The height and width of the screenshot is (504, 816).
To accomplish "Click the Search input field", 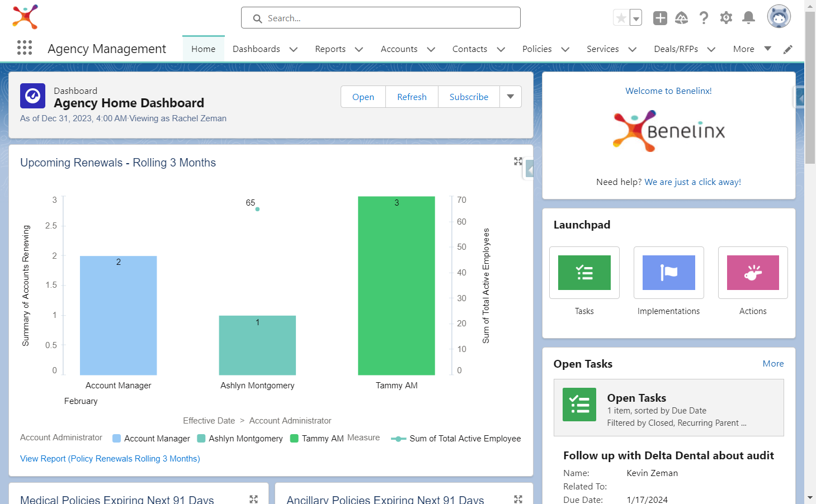I will (x=381, y=18).
